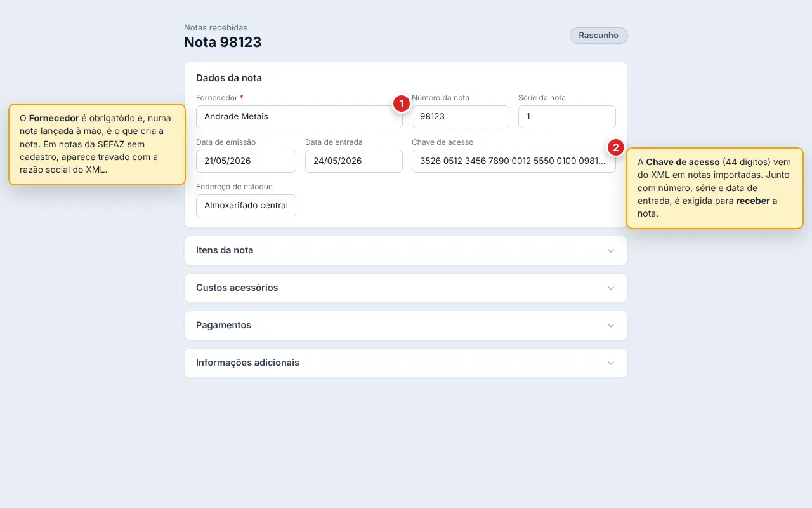Click the Série da nota input
The height and width of the screenshot is (508, 812).
567,117
